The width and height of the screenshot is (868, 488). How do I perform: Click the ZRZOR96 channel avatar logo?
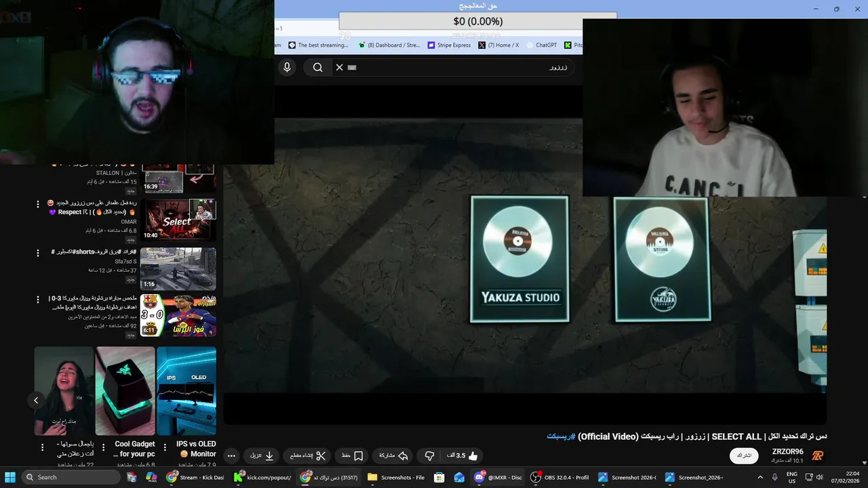click(818, 455)
